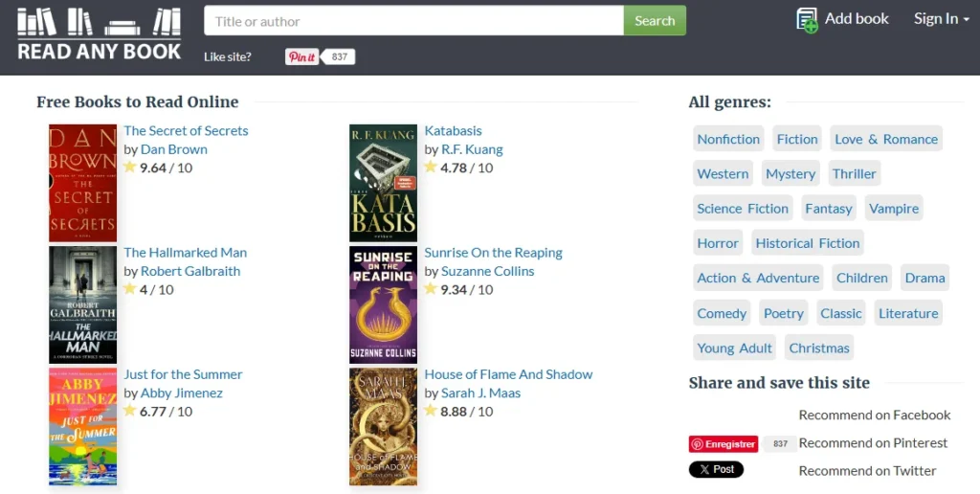Screen dimensions: 980x494
Task: Select the Thriller genre tag
Action: [x=854, y=174]
